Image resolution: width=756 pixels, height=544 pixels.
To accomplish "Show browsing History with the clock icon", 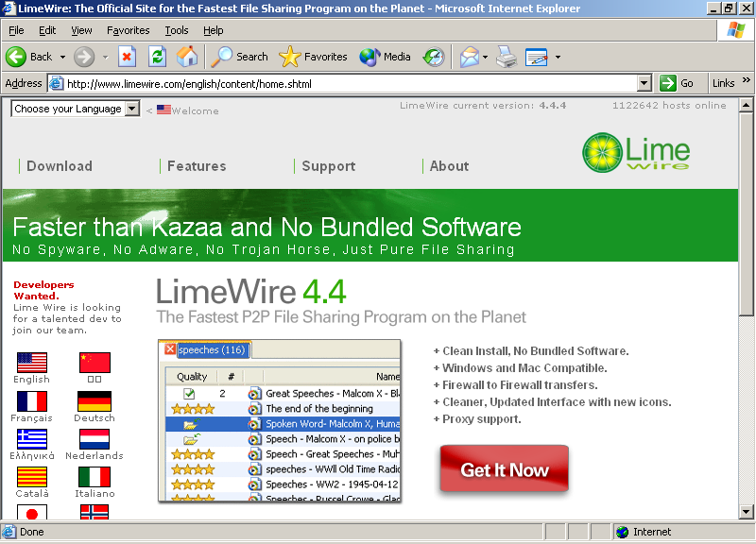I will (434, 57).
